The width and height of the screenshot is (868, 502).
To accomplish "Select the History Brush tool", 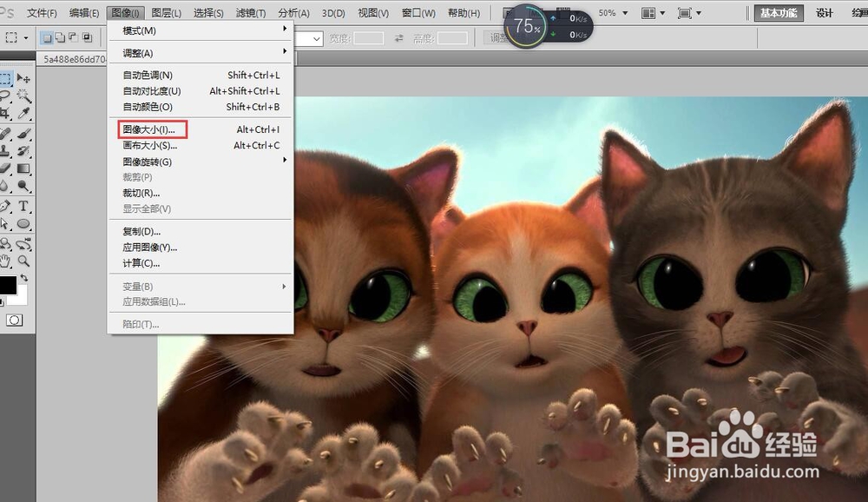I will click(x=23, y=151).
